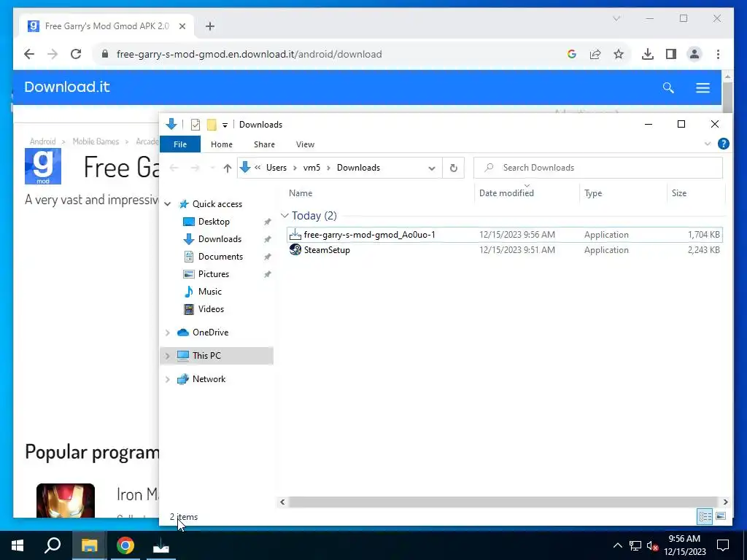Collapse the Today (2) group
The image size is (747, 560).
[285, 216]
